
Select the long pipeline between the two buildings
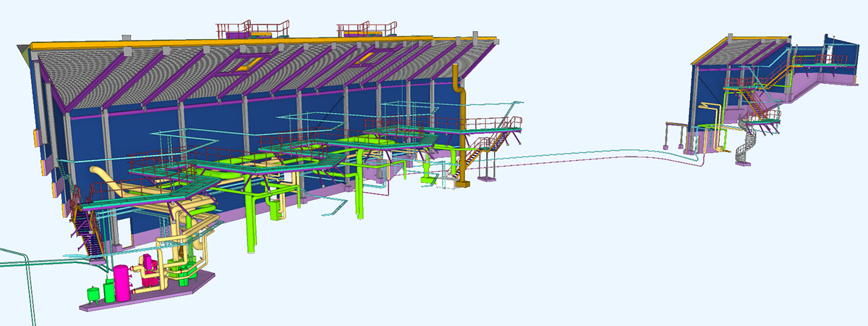coord(579,154)
